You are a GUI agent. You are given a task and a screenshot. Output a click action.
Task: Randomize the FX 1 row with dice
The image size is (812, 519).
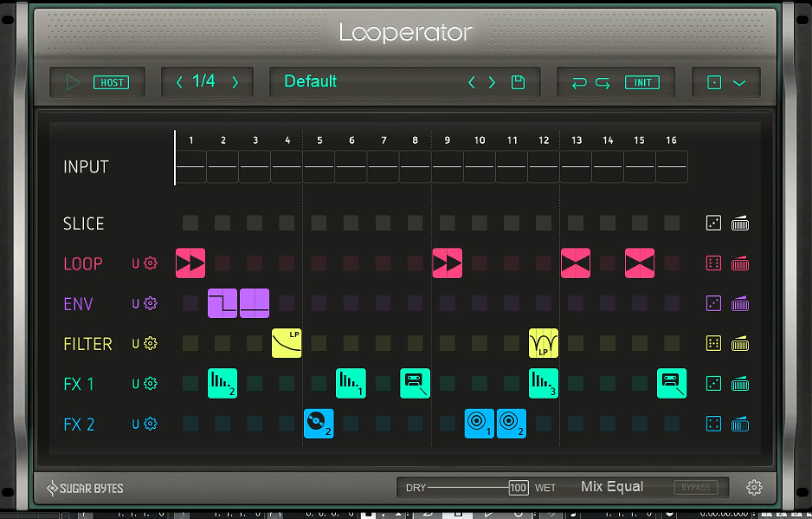[x=713, y=384]
